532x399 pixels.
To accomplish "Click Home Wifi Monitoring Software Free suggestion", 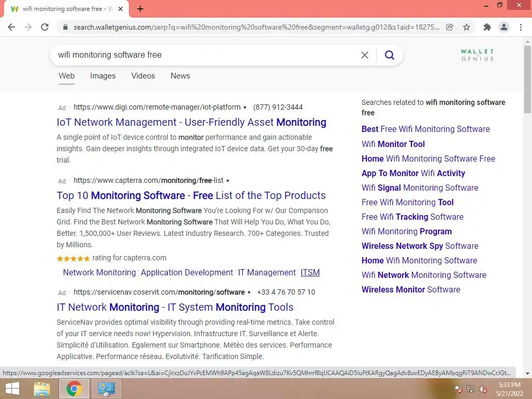I will click(x=429, y=159).
